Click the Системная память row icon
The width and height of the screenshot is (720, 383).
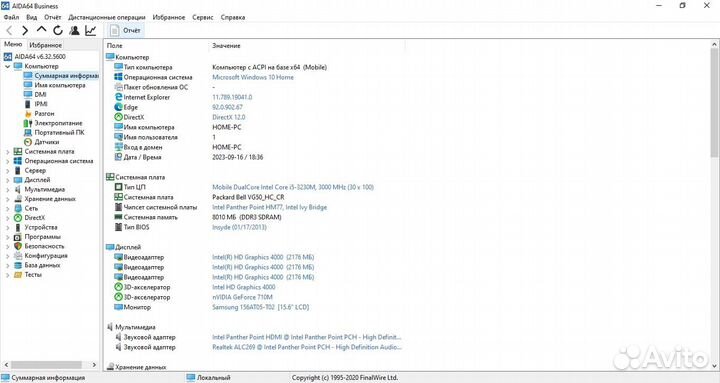click(118, 217)
